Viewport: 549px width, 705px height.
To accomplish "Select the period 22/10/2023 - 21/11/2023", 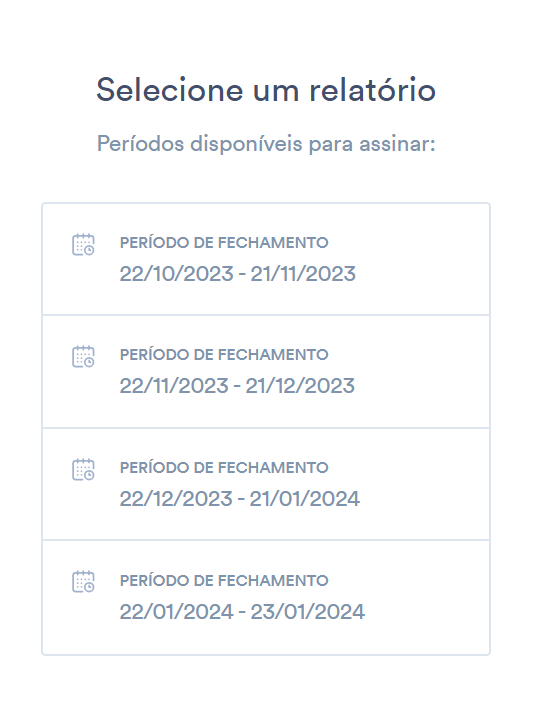I will tap(266, 259).
